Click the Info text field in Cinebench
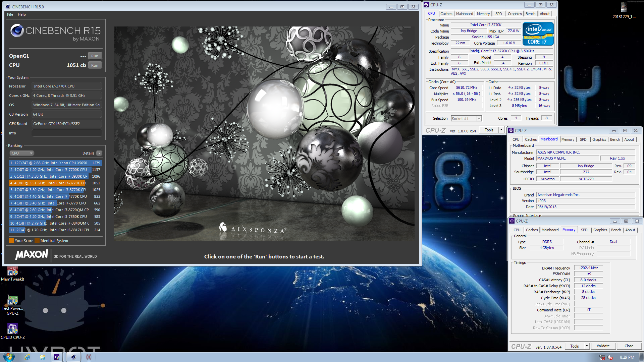 click(x=67, y=133)
